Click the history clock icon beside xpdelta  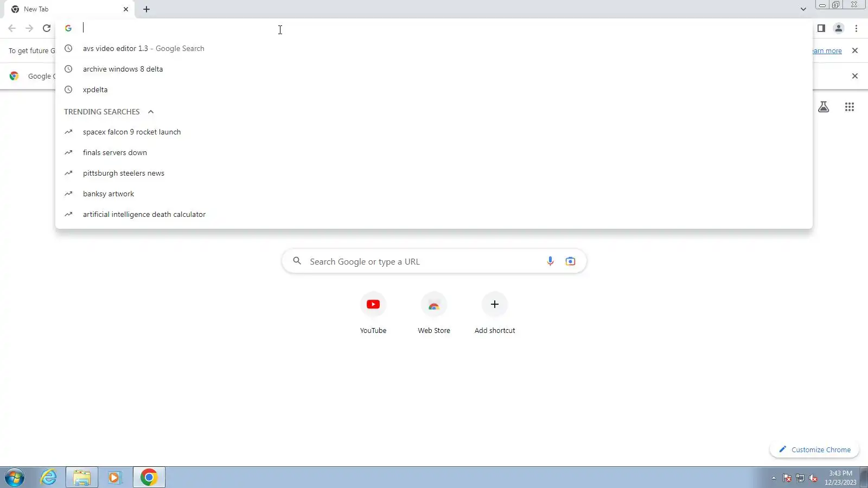pyautogui.click(x=68, y=89)
